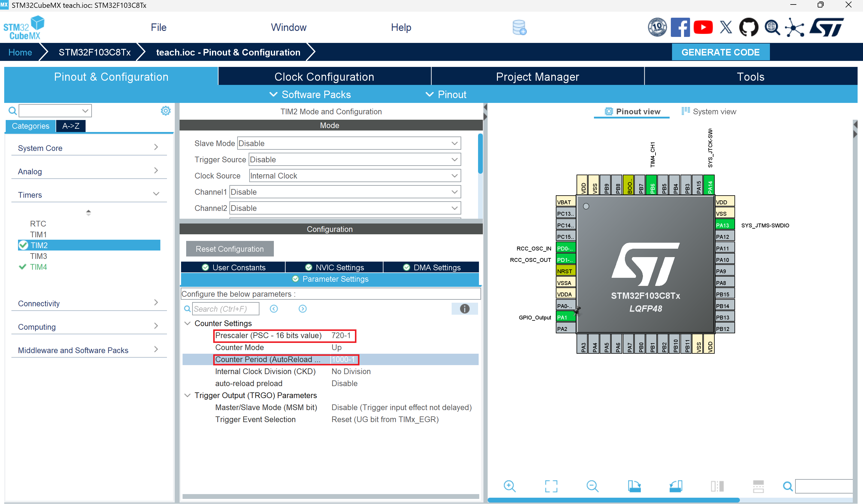Open the GitHub icon in top toolbar

pos(748,27)
